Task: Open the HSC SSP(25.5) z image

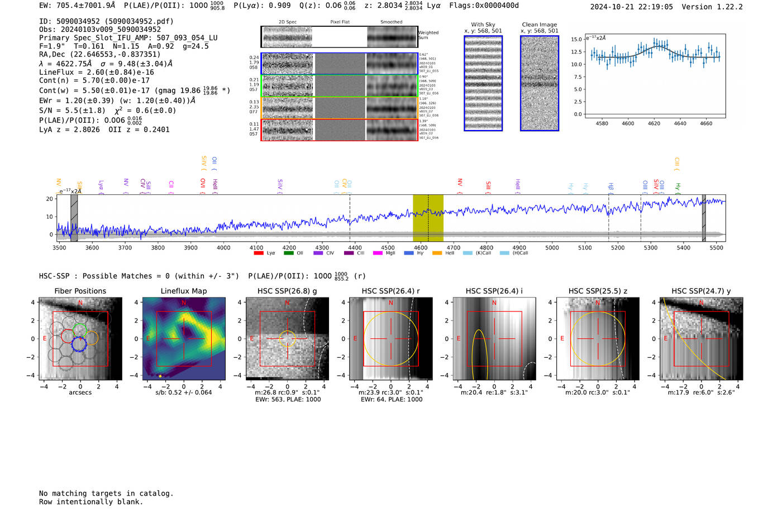Action: (x=598, y=339)
